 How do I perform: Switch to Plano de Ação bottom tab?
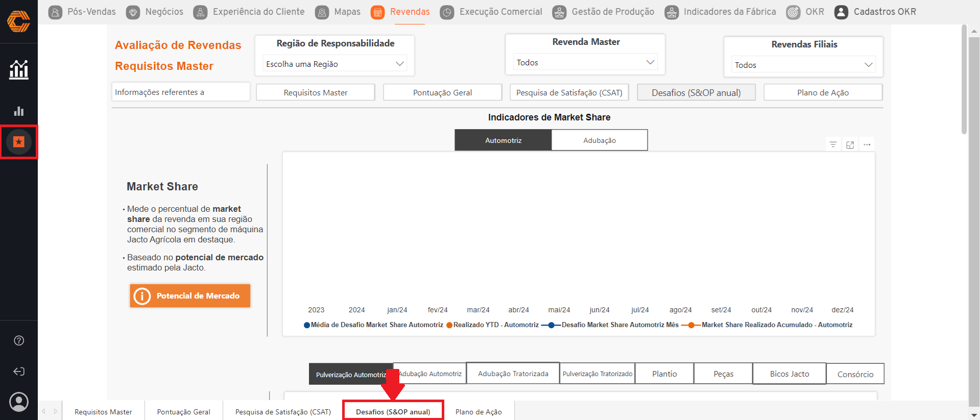point(479,411)
